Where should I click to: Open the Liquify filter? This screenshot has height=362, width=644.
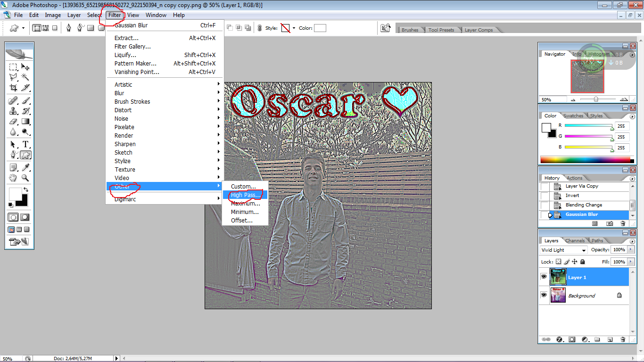(x=165, y=55)
